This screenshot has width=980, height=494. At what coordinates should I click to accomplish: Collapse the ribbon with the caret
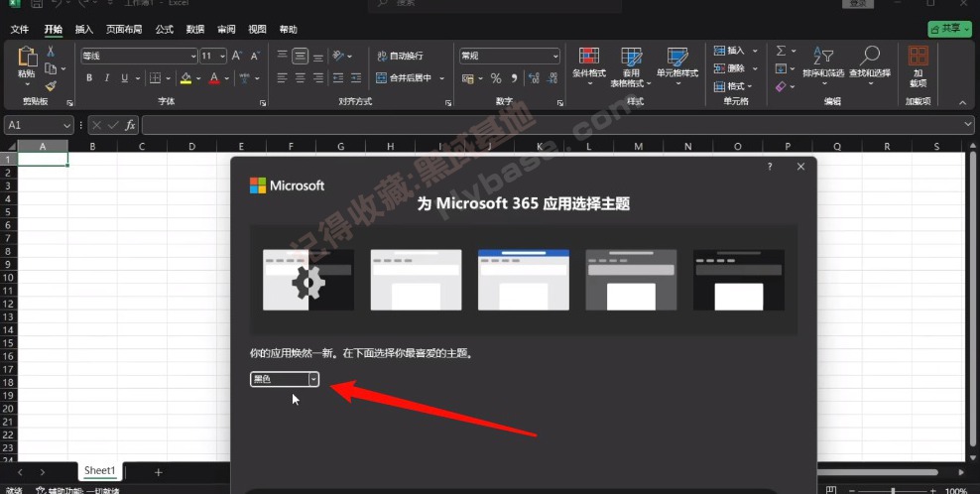(962, 102)
